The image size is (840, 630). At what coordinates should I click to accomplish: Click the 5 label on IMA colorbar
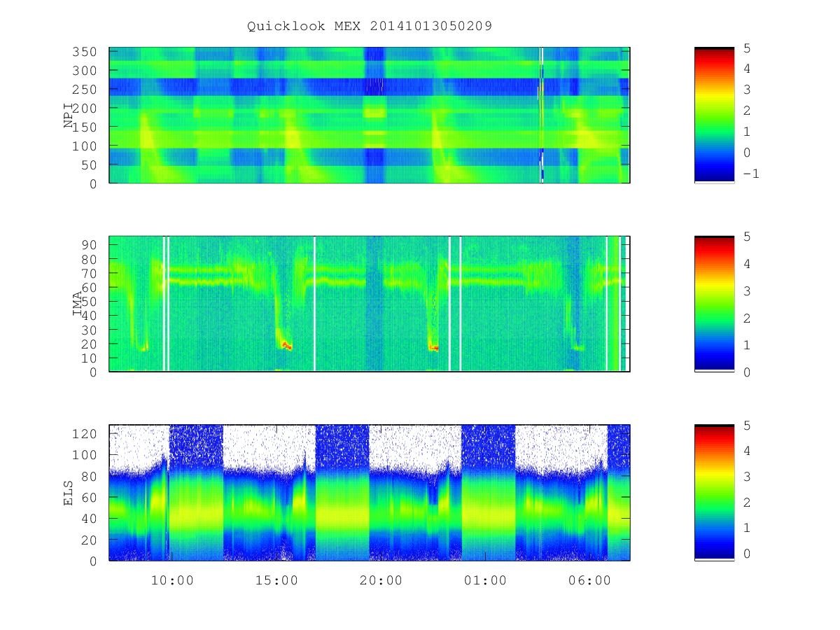tap(746, 237)
